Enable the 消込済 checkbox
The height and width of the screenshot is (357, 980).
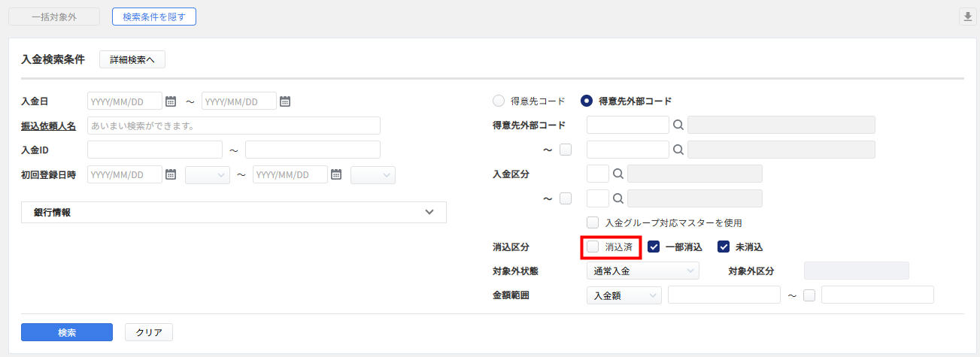tap(593, 247)
